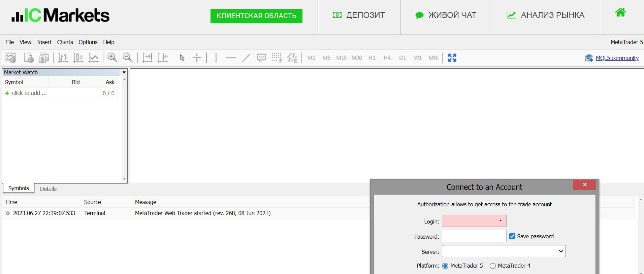Viewport: 644px width, 274px height.
Task: Open a new chart with the toolbar icon
Action: (x=11, y=58)
